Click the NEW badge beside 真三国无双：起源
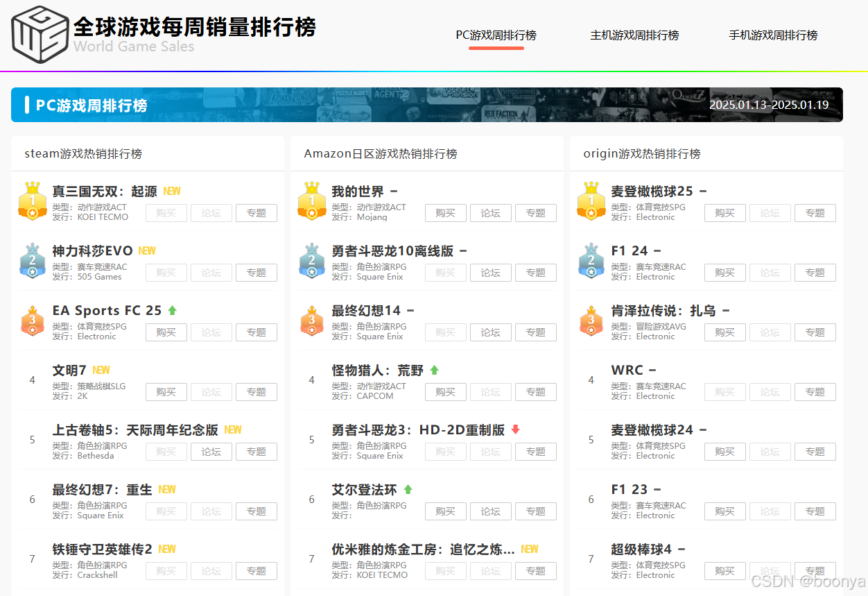Screen dimensions: 868x596 tap(172, 191)
